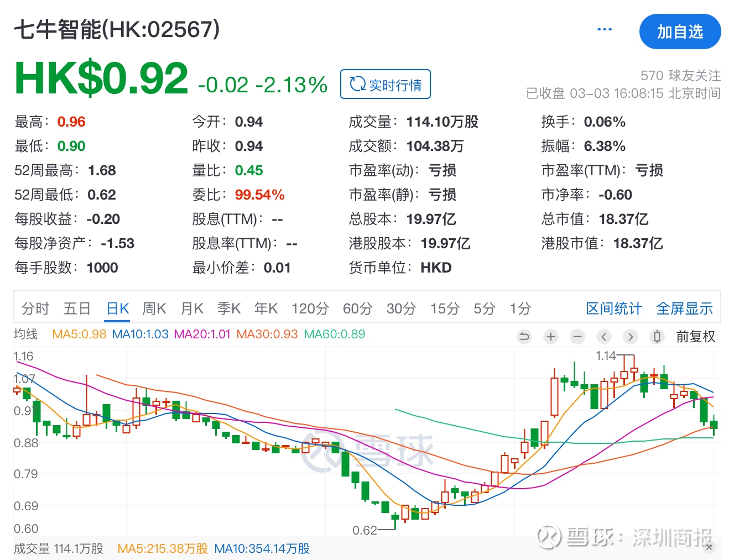Click 570 球友关注 text
Image resolution: width=734 pixels, height=560 pixels.
[680, 75]
